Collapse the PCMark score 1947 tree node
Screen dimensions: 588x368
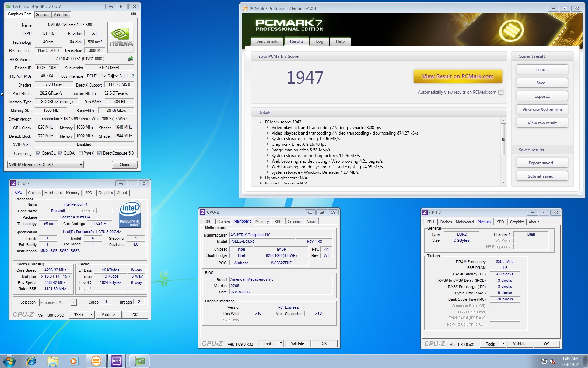click(x=260, y=122)
